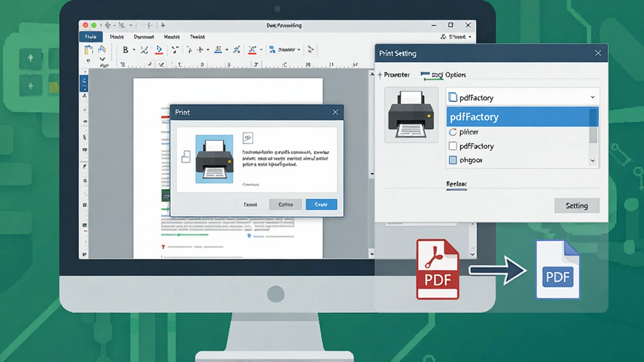Click the blue PDF file icon
The height and width of the screenshot is (362, 644).
[558, 269]
